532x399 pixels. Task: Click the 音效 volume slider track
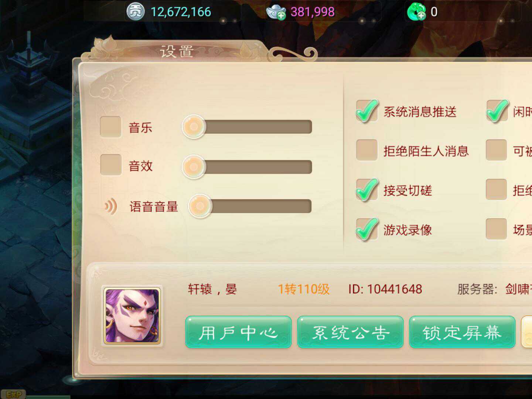point(259,167)
